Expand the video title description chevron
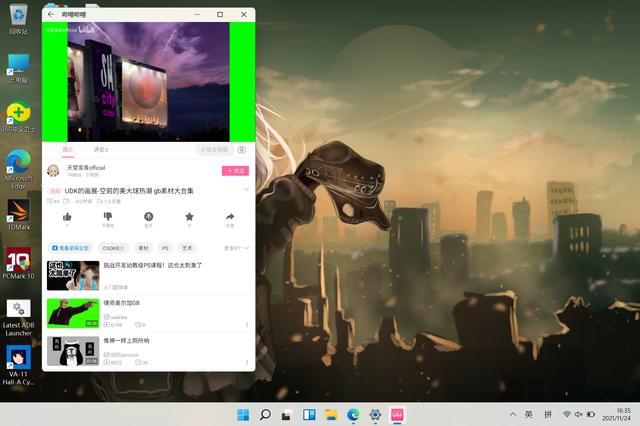 point(246,189)
